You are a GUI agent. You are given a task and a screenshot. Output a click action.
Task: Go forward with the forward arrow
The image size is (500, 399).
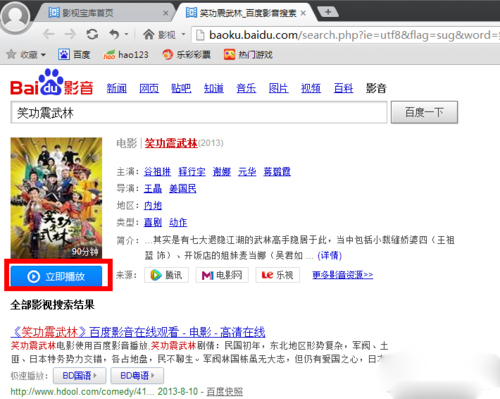point(70,34)
